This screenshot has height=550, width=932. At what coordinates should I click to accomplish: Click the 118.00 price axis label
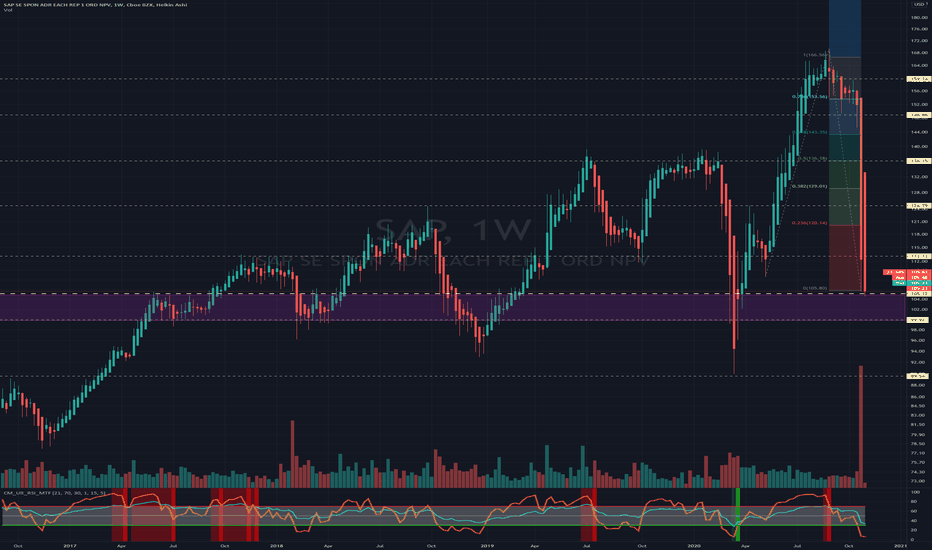919,234
